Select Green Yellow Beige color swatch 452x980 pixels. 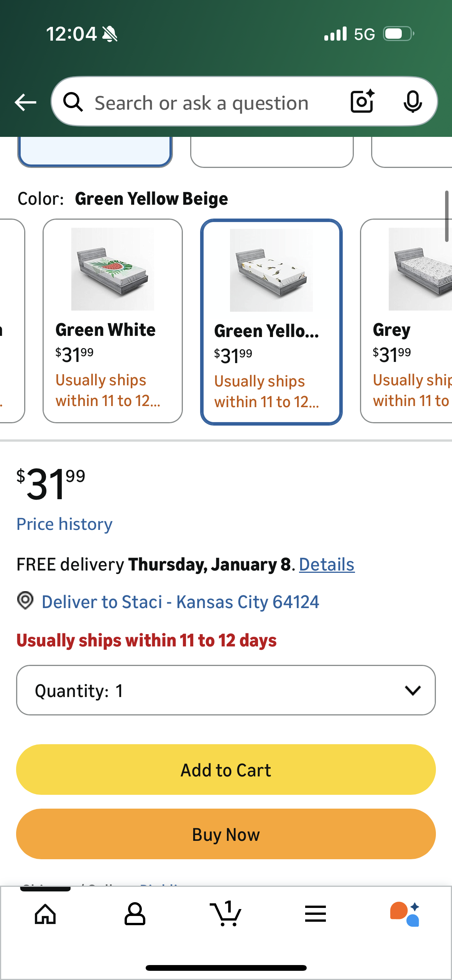pos(271,322)
